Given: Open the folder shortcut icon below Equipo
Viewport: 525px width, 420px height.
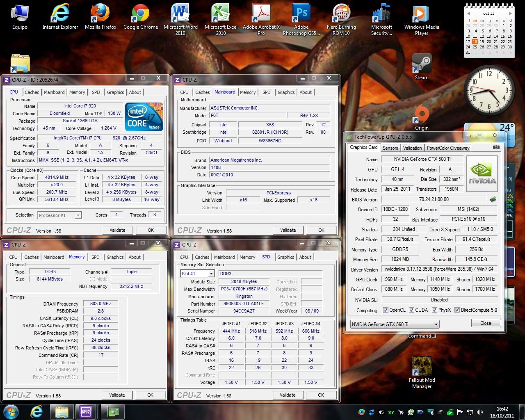Looking at the screenshot, I should coord(20,64).
